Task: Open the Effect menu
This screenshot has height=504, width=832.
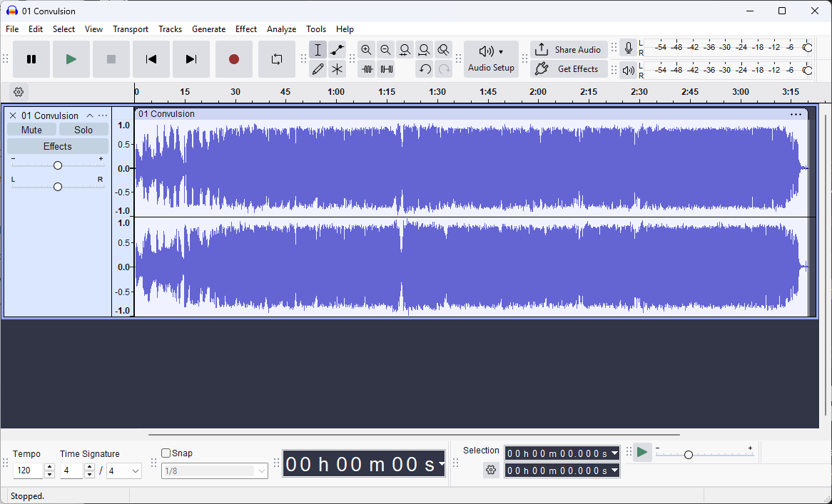Action: tap(246, 29)
